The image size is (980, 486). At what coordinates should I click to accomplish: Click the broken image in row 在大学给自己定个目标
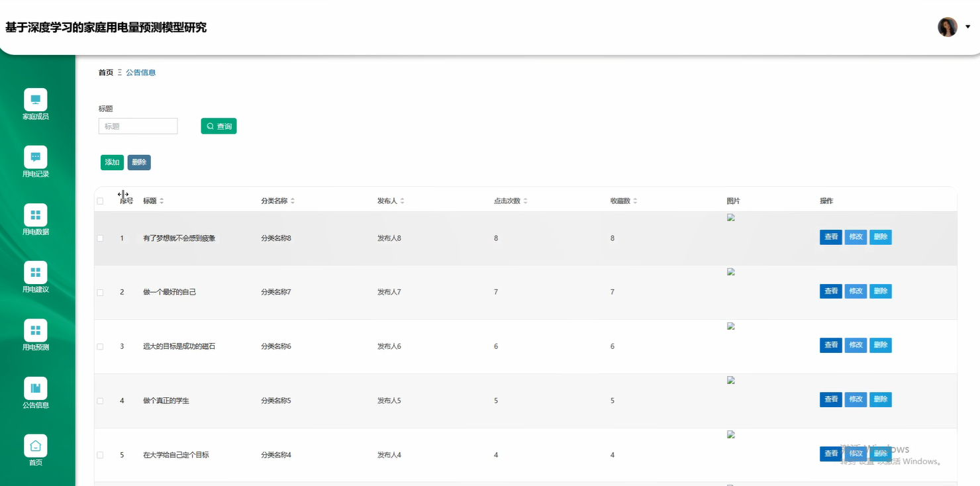[x=731, y=434]
